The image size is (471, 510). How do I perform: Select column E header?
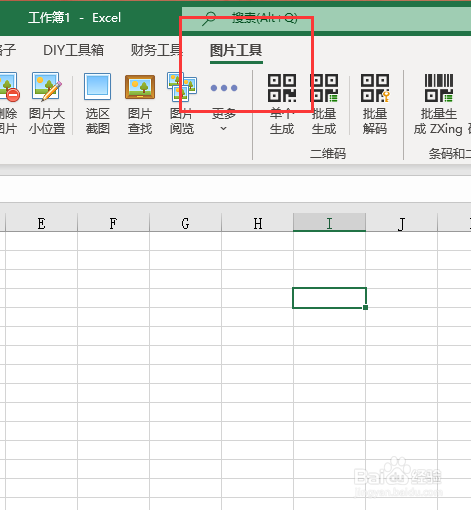tap(41, 223)
